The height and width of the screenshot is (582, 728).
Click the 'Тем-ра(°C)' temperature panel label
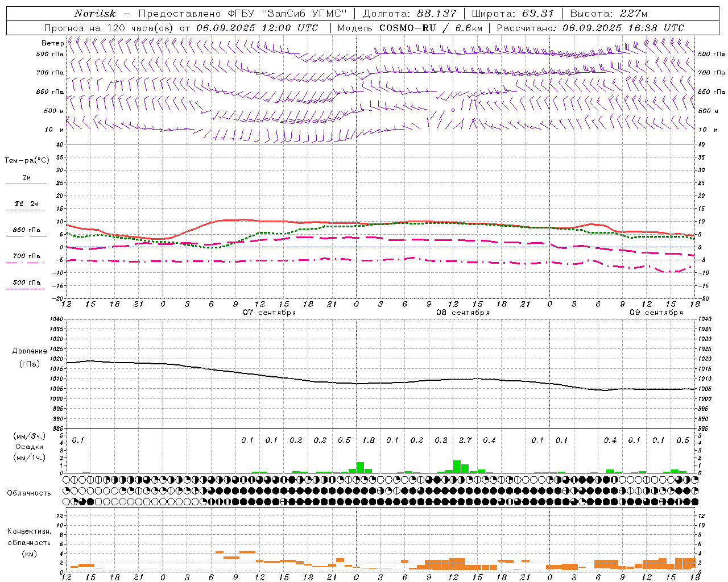[27, 161]
